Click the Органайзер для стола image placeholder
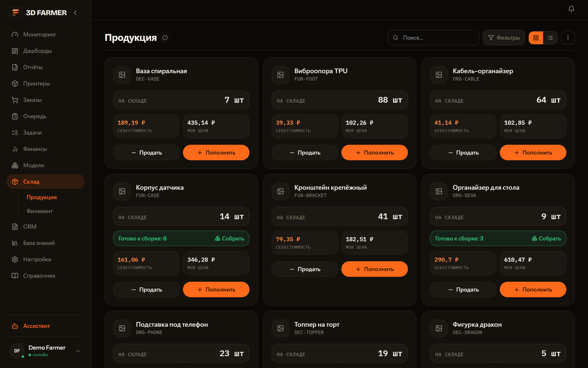Viewport: 588px width, 368px height. pyautogui.click(x=439, y=191)
